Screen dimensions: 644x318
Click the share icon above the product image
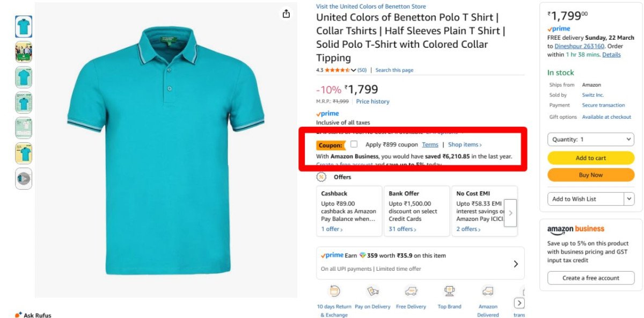tap(287, 13)
